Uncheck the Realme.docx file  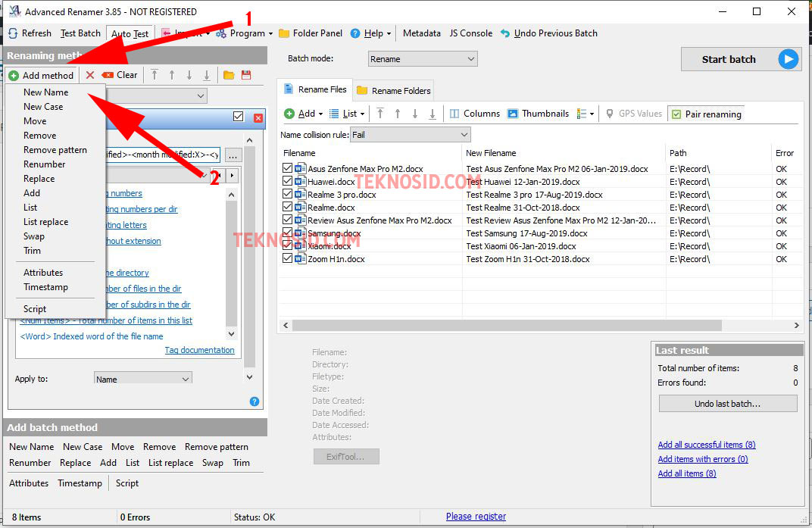tap(287, 208)
